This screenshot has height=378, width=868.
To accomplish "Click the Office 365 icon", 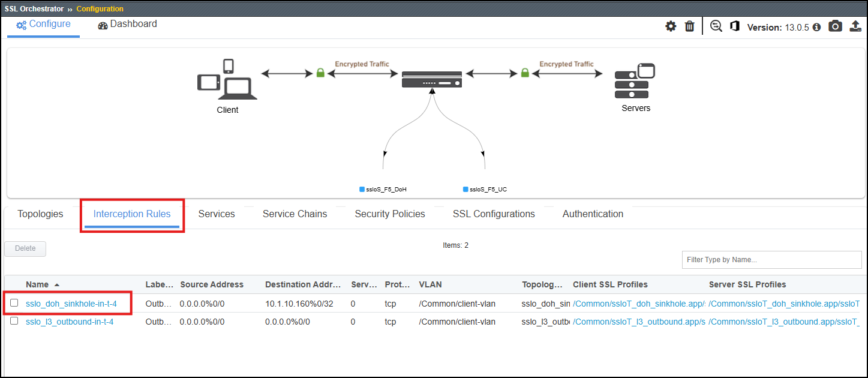I will (735, 26).
